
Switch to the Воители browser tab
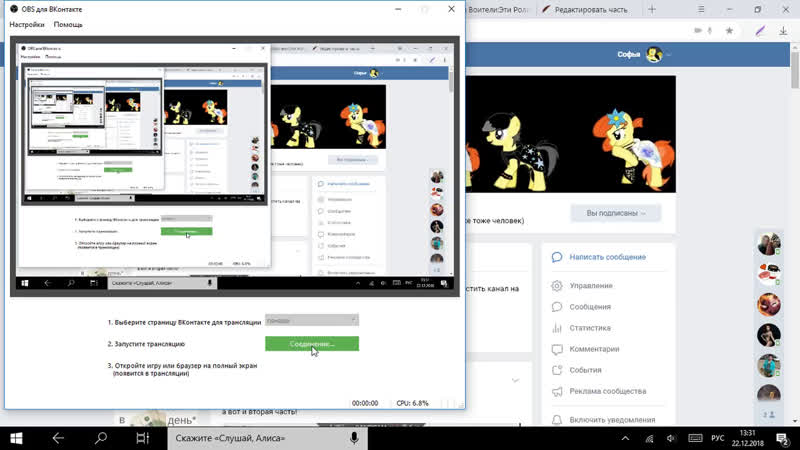point(498,10)
